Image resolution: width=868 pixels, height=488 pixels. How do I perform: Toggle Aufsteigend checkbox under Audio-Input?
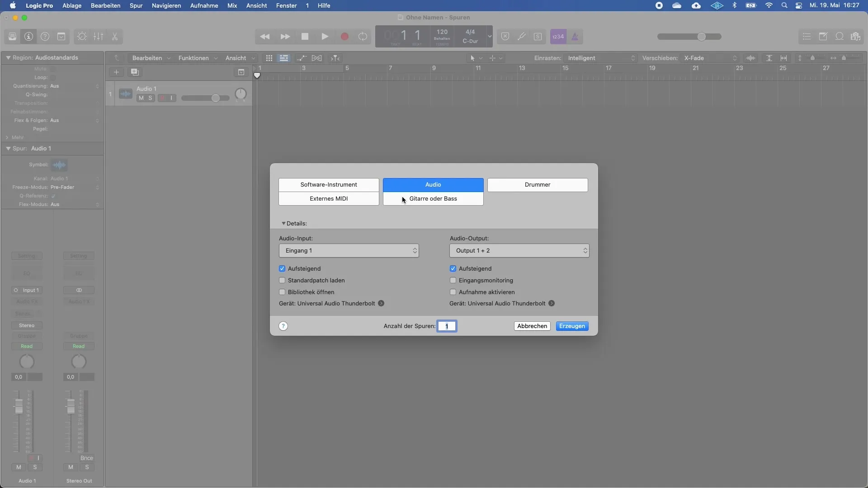click(x=282, y=268)
